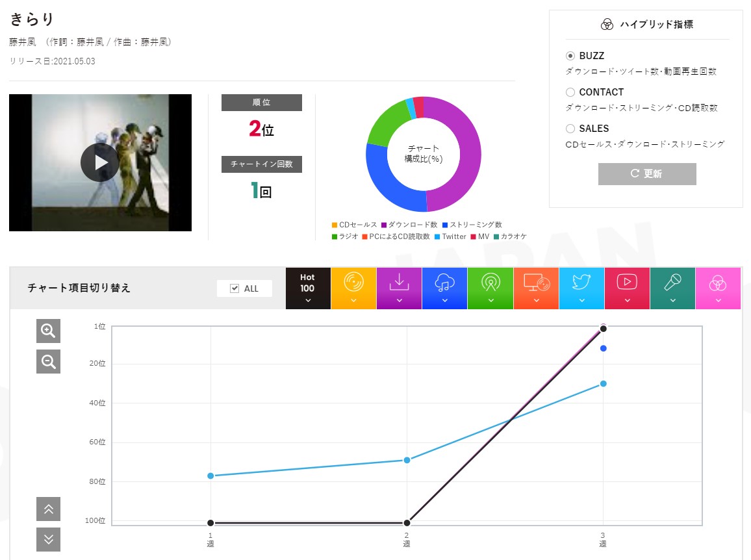Viewport: 751px width, 560px height.
Task: Click the release date リリース日:2021.05.03
Action: tap(52, 61)
